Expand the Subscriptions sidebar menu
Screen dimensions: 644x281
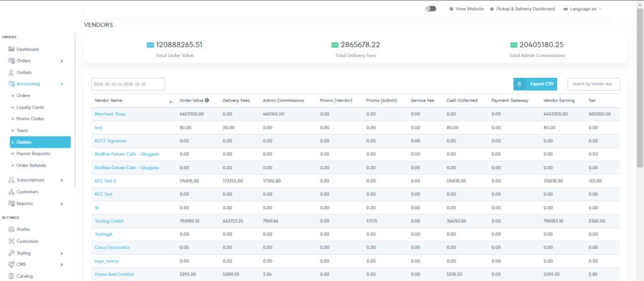click(x=61, y=180)
